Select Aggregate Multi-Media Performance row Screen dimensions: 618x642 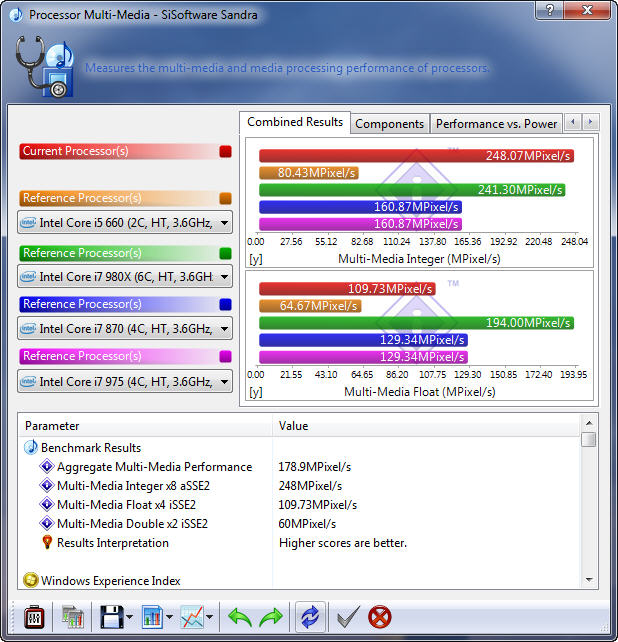[154, 467]
